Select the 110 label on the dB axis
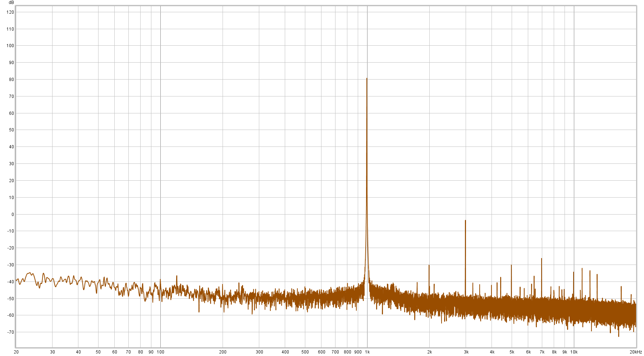The height and width of the screenshot is (356, 644). click(10, 29)
